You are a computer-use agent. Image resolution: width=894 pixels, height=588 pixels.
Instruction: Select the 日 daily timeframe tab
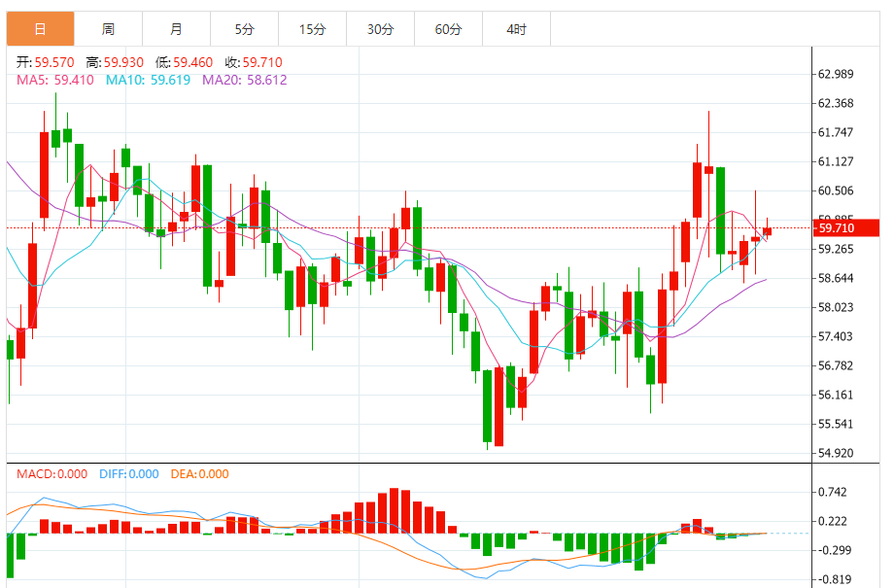click(x=40, y=29)
